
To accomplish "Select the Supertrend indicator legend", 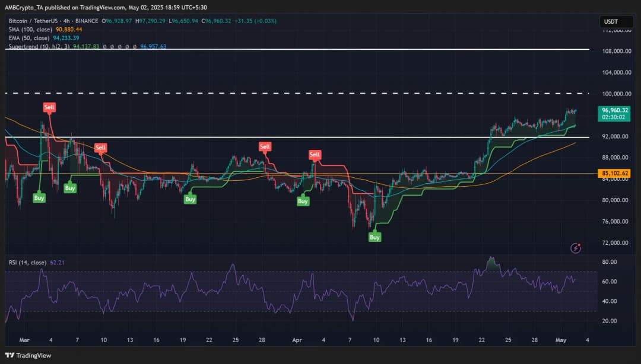I will click(86, 46).
